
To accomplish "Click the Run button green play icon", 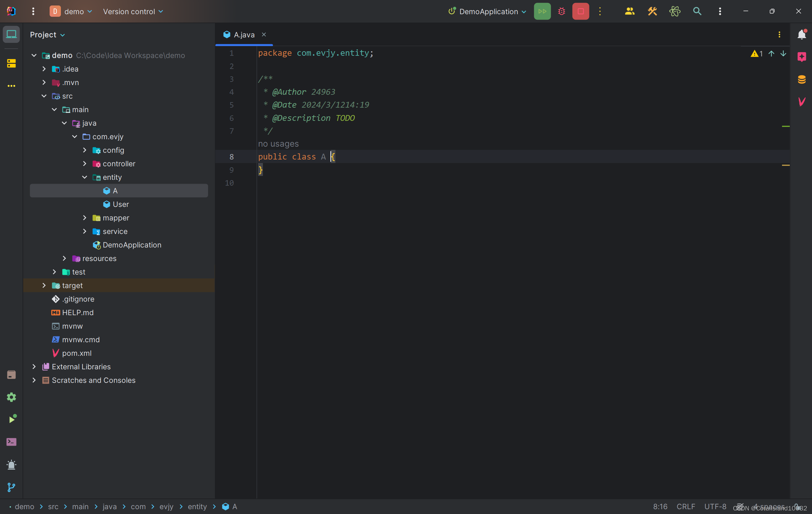I will [542, 11].
